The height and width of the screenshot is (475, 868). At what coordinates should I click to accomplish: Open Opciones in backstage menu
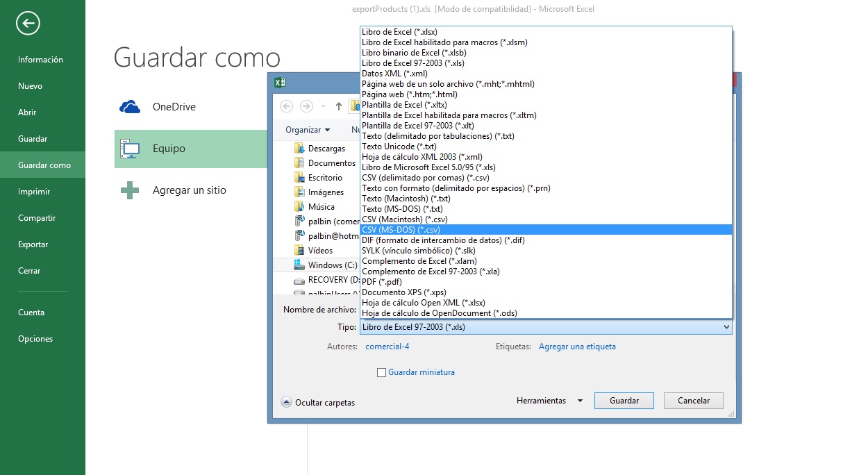coord(42,339)
